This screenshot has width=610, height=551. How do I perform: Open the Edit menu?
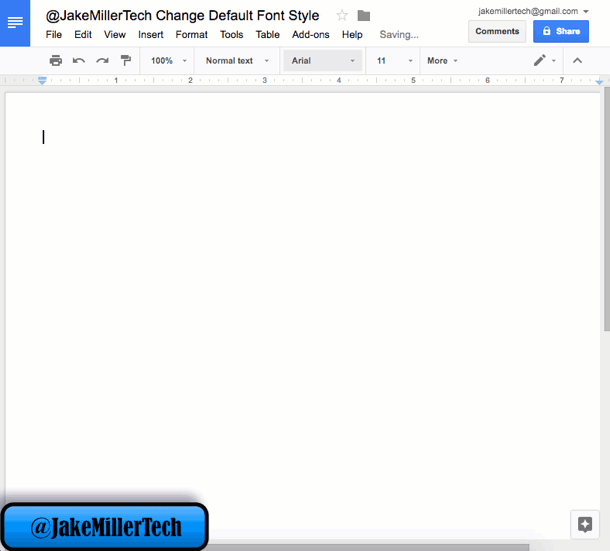[x=83, y=35]
